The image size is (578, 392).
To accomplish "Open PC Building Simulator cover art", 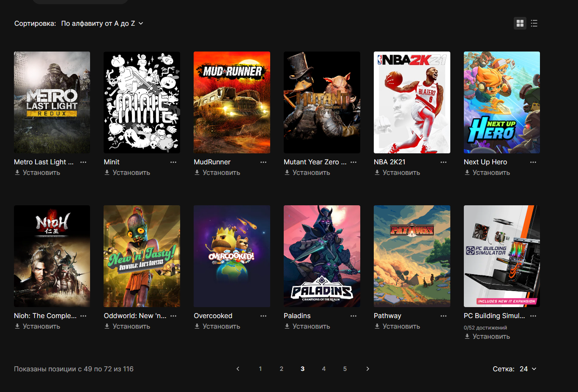I will click(502, 256).
